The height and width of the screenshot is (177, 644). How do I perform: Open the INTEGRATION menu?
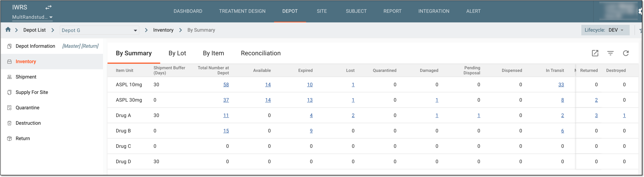pyautogui.click(x=434, y=11)
